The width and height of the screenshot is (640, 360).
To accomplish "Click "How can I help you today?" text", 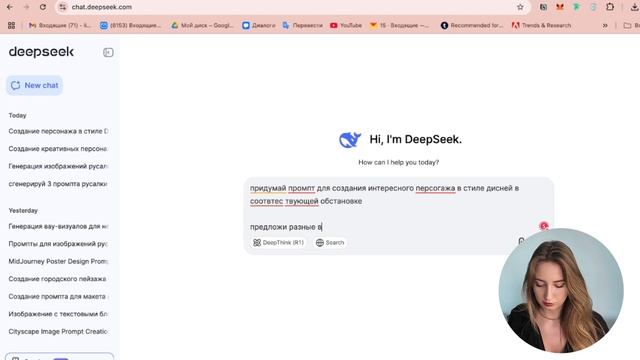I will tap(399, 162).
